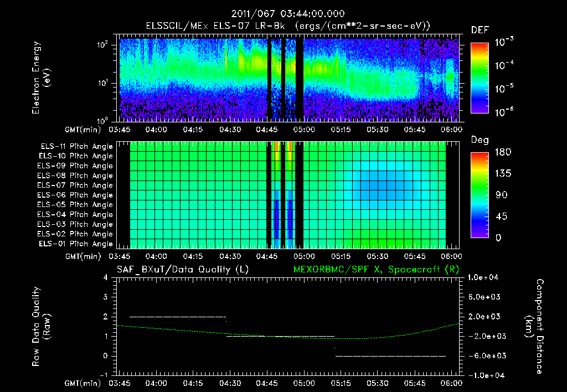Click the 10^-6 label on the DEF scale
Screen dimensions: 567x392
pos(504,112)
